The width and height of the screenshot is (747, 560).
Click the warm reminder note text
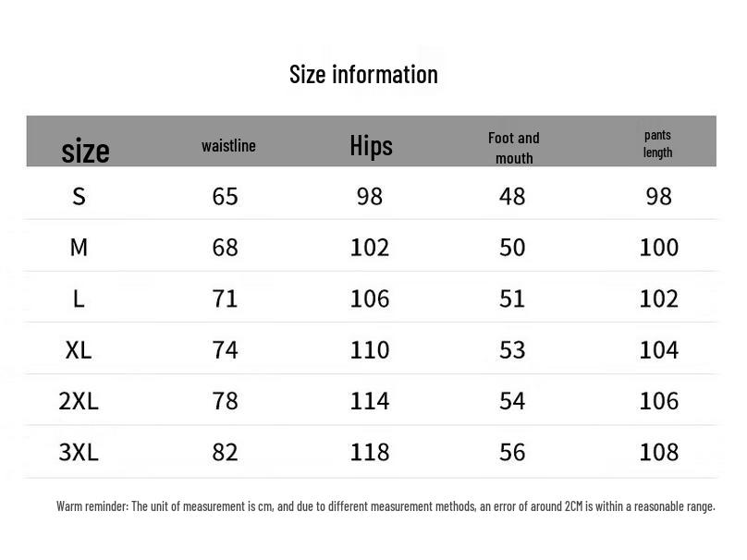[x=386, y=505]
